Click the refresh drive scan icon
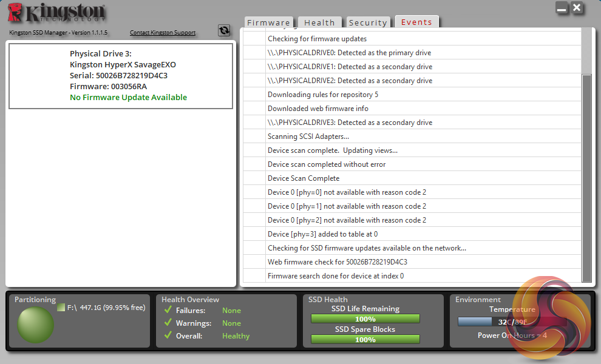The image size is (601, 364). pyautogui.click(x=224, y=30)
